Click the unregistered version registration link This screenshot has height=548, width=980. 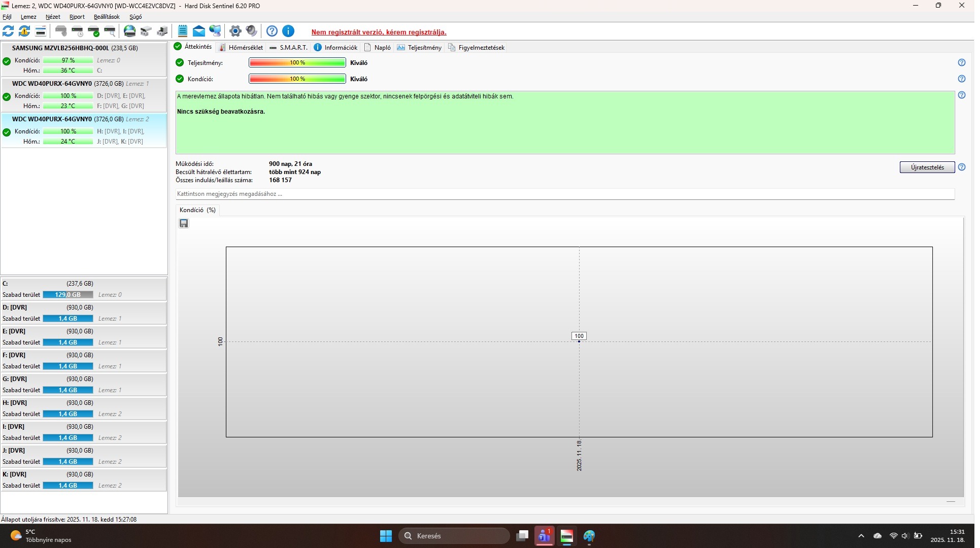tap(379, 32)
